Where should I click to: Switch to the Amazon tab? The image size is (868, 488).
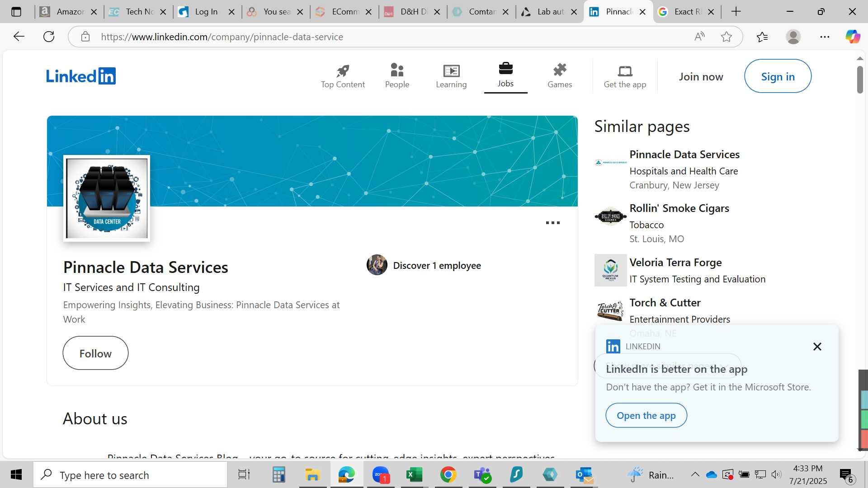coord(69,12)
